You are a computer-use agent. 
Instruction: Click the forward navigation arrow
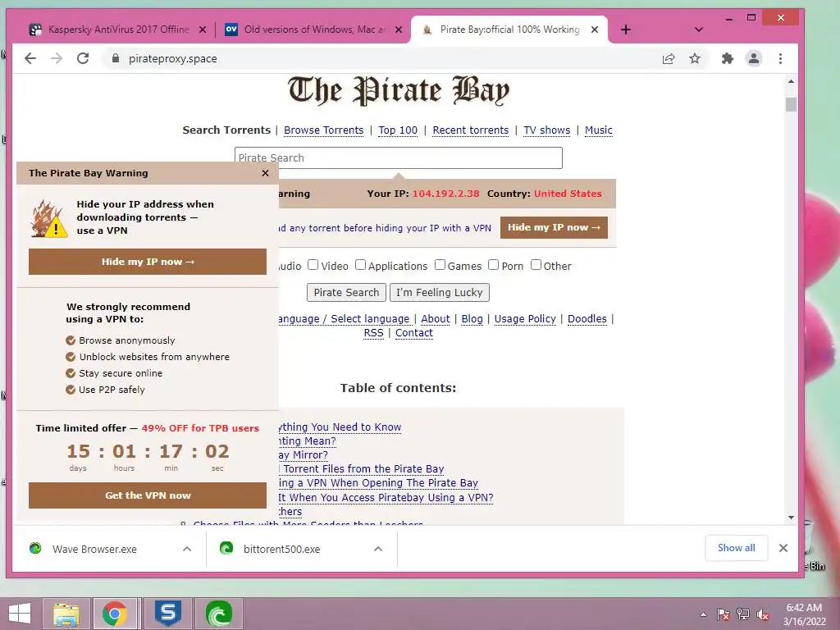tap(57, 58)
